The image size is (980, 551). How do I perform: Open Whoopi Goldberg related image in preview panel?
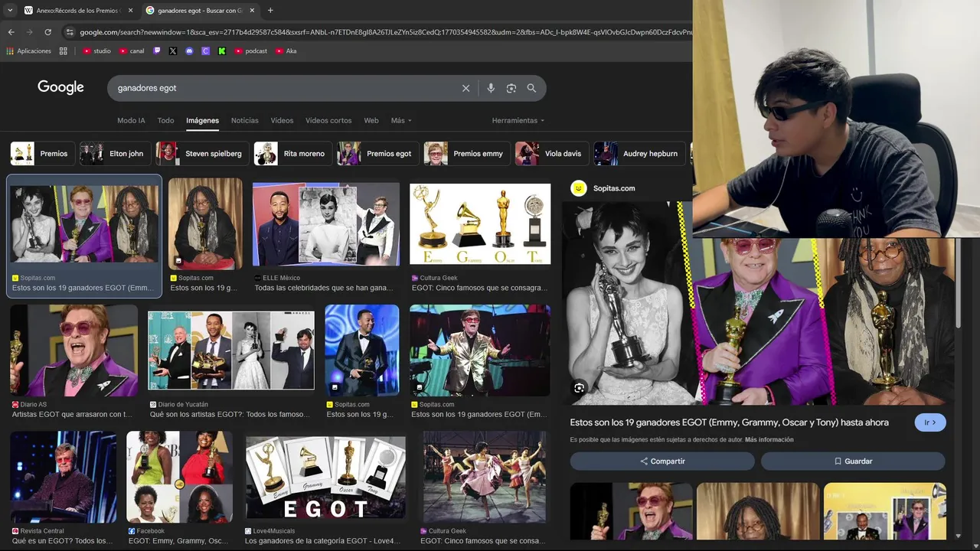point(758,511)
